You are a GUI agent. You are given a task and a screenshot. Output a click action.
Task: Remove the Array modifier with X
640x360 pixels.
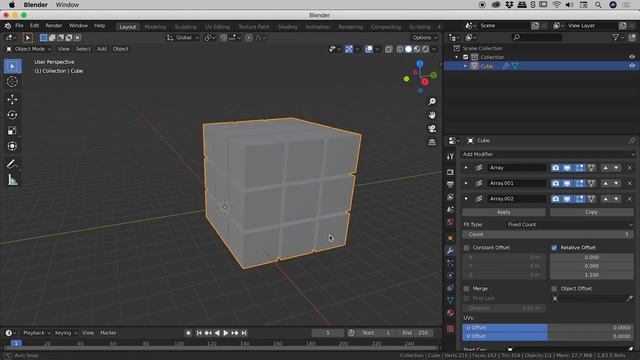629,168
